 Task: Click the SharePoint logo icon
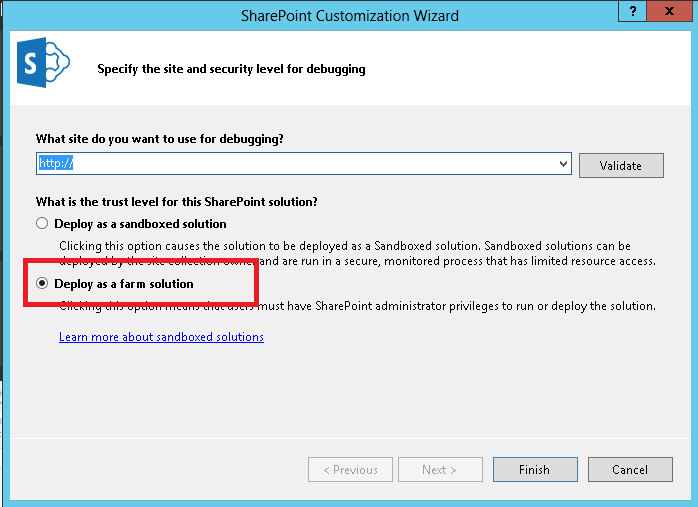click(x=41, y=67)
